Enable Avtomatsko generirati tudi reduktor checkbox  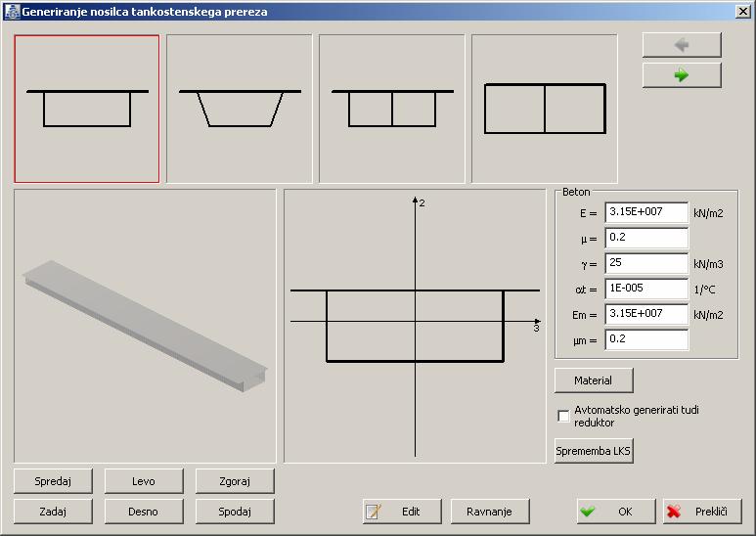563,416
